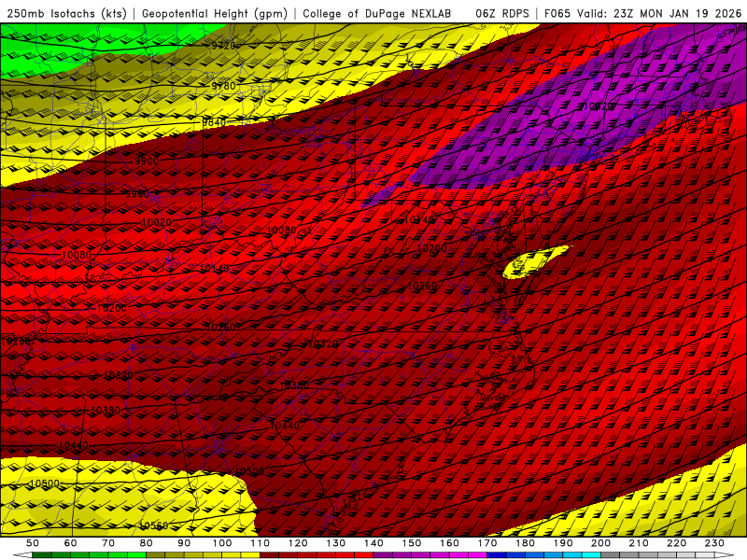Click the 110 value on the color scale
This screenshot has width=747, height=560.
pos(261,543)
